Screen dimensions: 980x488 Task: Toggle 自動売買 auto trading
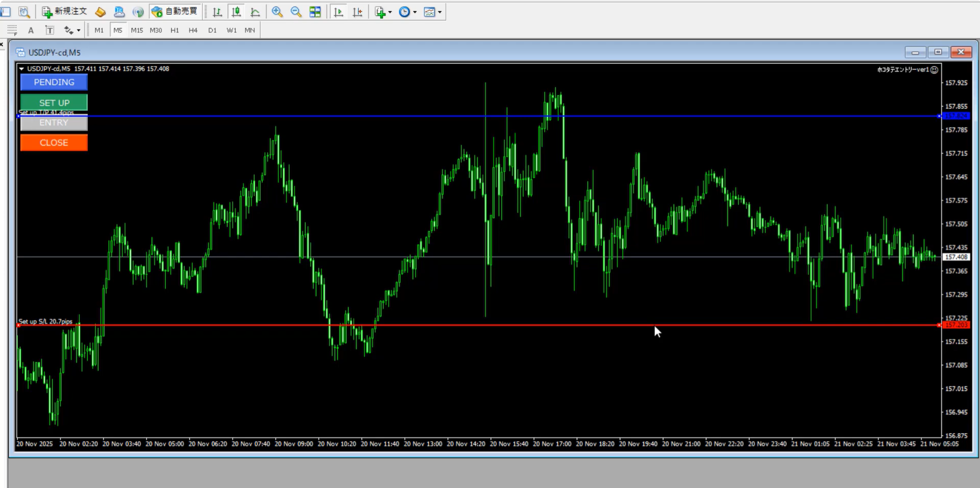(x=175, y=11)
